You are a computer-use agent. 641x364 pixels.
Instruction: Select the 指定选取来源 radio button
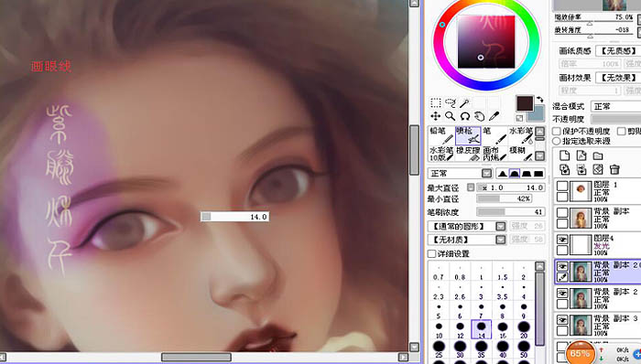coord(557,141)
